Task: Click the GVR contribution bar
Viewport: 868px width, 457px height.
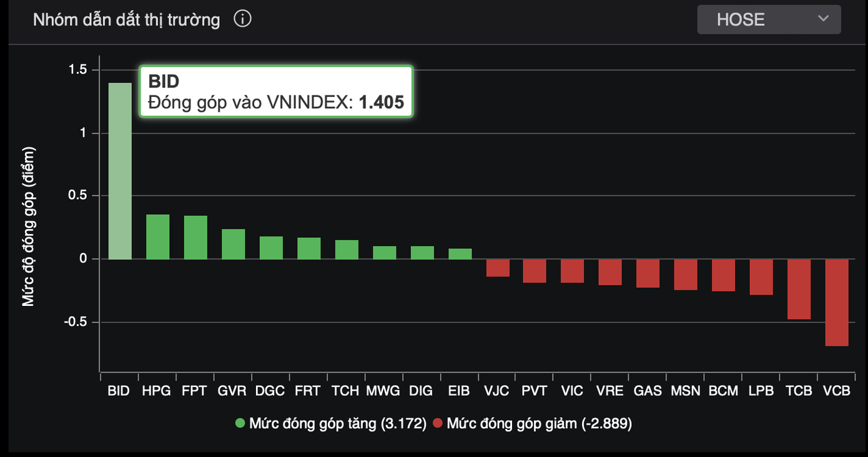Action: (233, 244)
